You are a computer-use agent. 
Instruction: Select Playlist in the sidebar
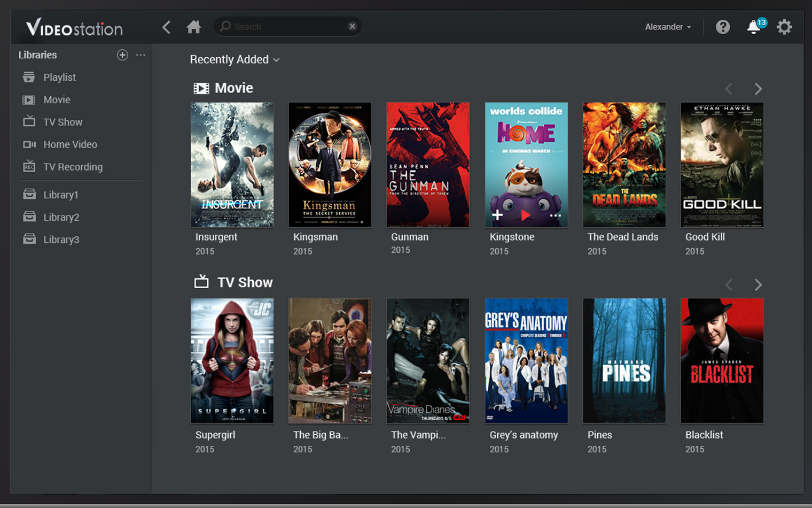pos(59,78)
